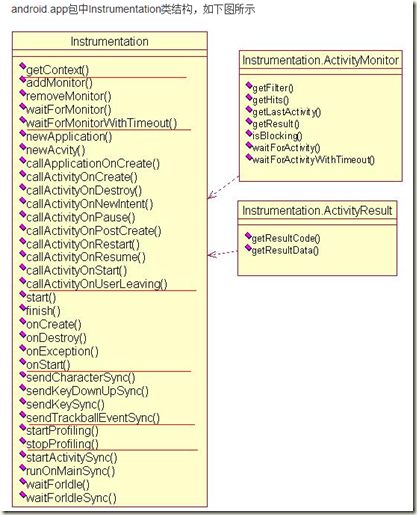417x515 pixels.
Task: Select the newApplication() method text
Action: click(x=69, y=137)
